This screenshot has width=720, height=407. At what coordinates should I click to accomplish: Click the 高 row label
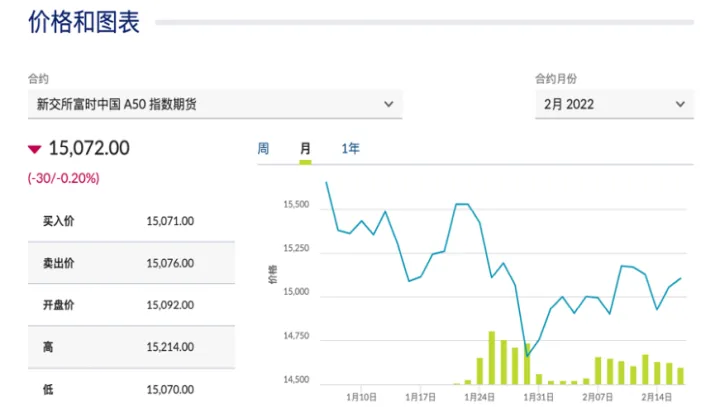(x=48, y=347)
